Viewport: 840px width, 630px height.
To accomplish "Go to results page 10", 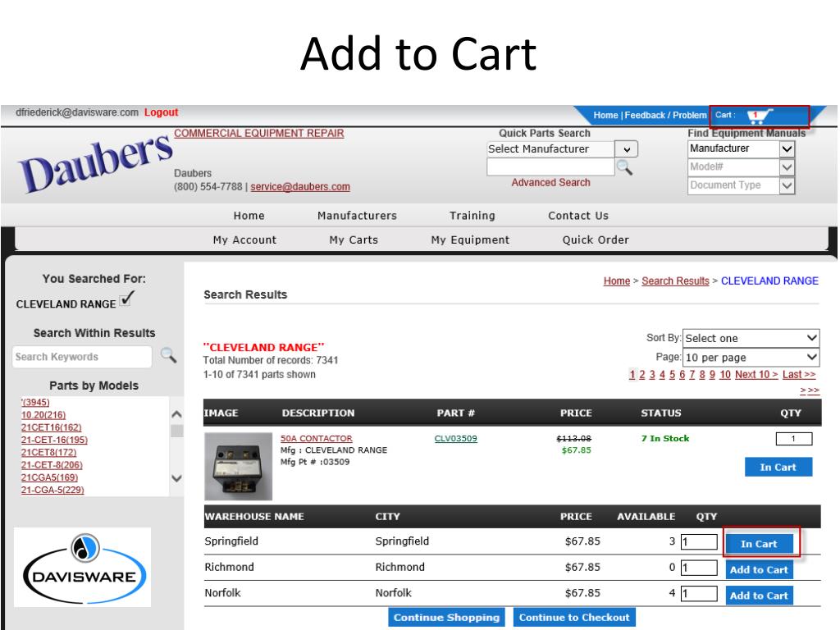I will pyautogui.click(x=725, y=374).
